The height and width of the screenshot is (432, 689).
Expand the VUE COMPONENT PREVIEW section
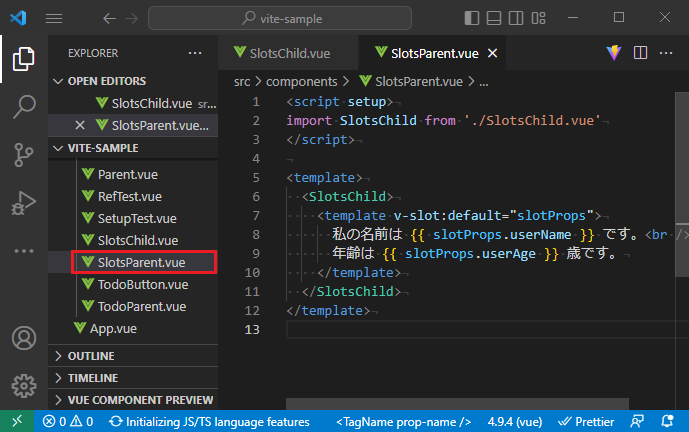[x=133, y=400]
